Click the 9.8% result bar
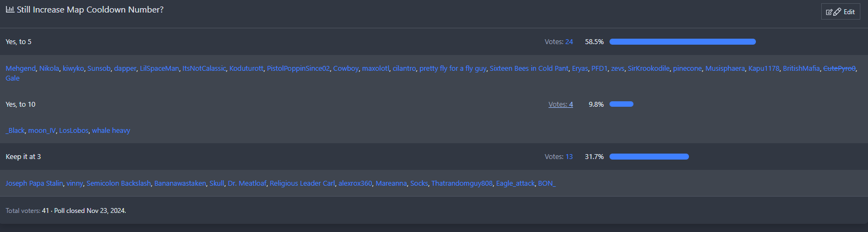 click(621, 104)
